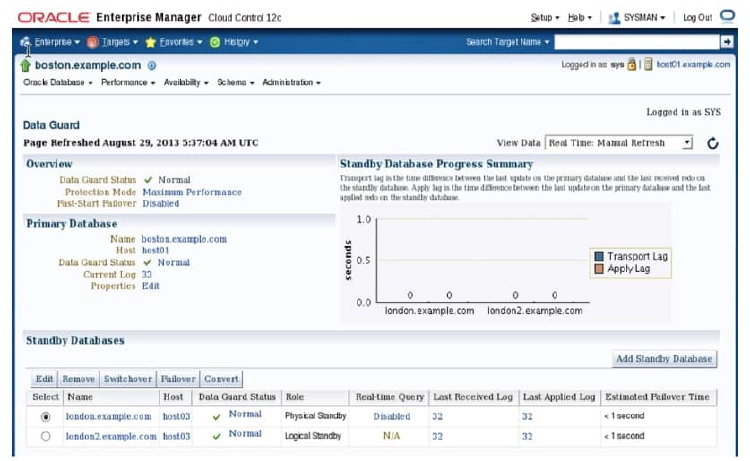This screenshot has width=750, height=461.
Task: Click the Primary Database Normal status link
Action: [x=174, y=263]
